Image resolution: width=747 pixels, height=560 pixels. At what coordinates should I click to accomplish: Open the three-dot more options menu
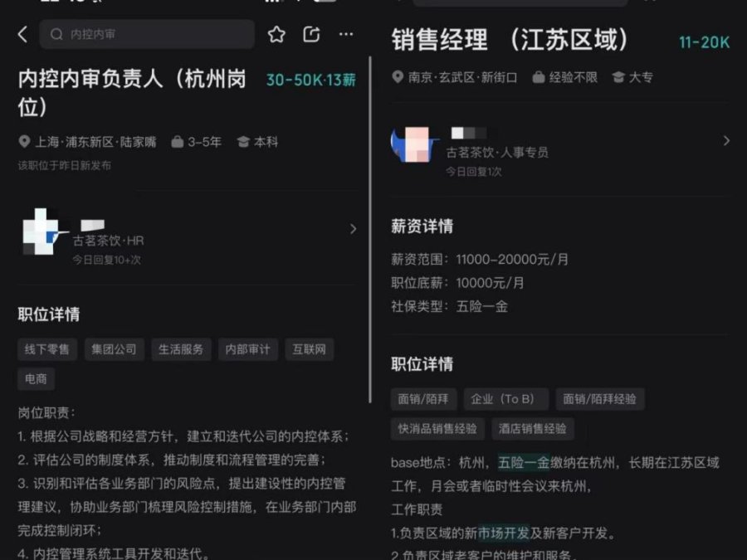(346, 34)
